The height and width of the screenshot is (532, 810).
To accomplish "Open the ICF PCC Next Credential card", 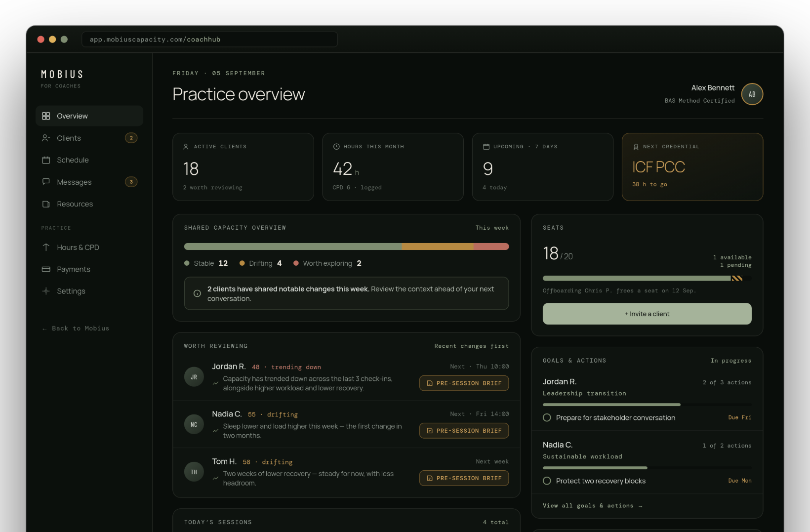I will [692, 167].
